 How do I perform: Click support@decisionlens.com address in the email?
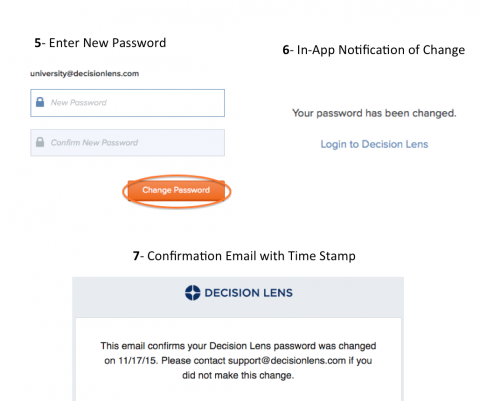287,361
